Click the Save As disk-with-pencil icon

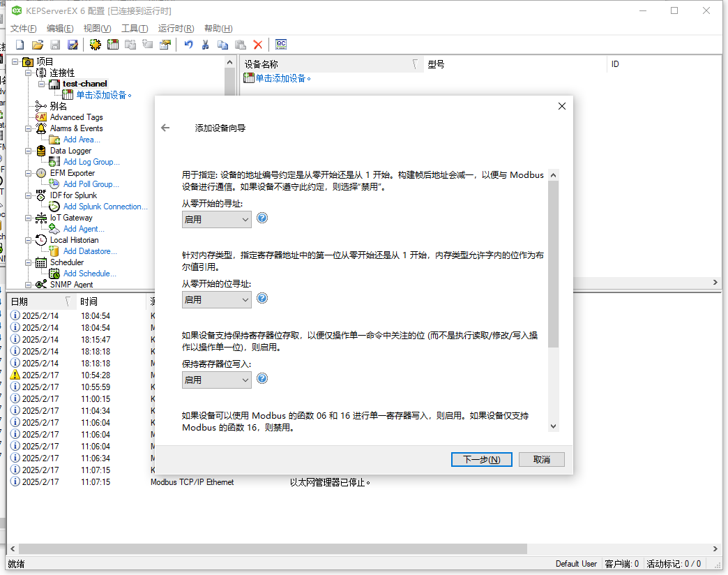(x=73, y=45)
